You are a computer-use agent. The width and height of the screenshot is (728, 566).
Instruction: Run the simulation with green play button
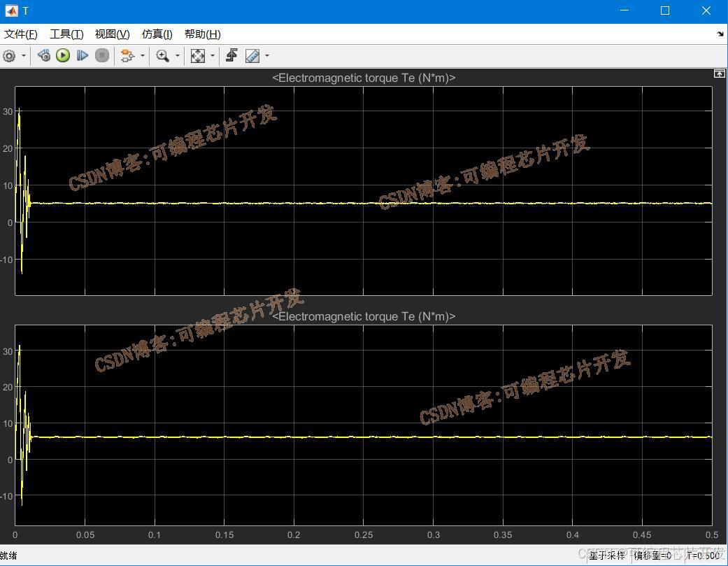coord(63,56)
